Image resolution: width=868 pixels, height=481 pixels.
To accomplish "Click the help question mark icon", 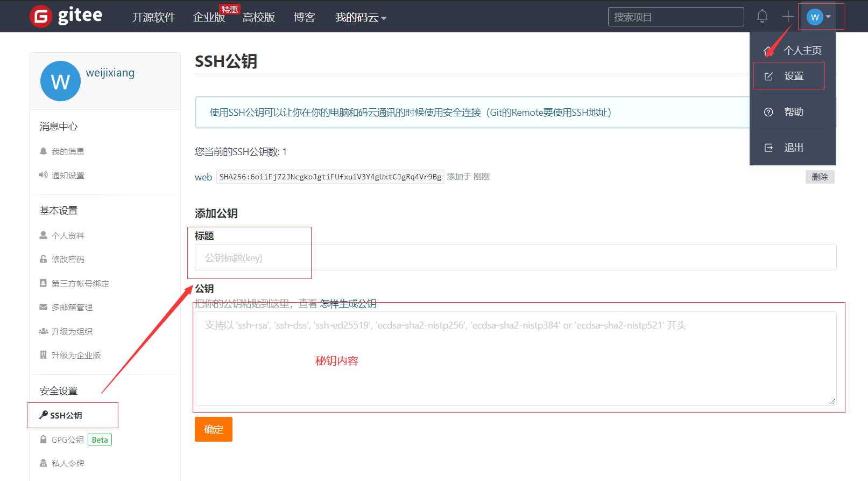I will click(768, 112).
